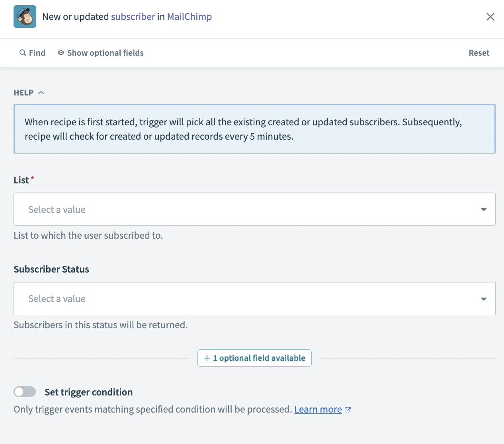
Task: Click the MailChimp link in the title
Action: point(189,17)
